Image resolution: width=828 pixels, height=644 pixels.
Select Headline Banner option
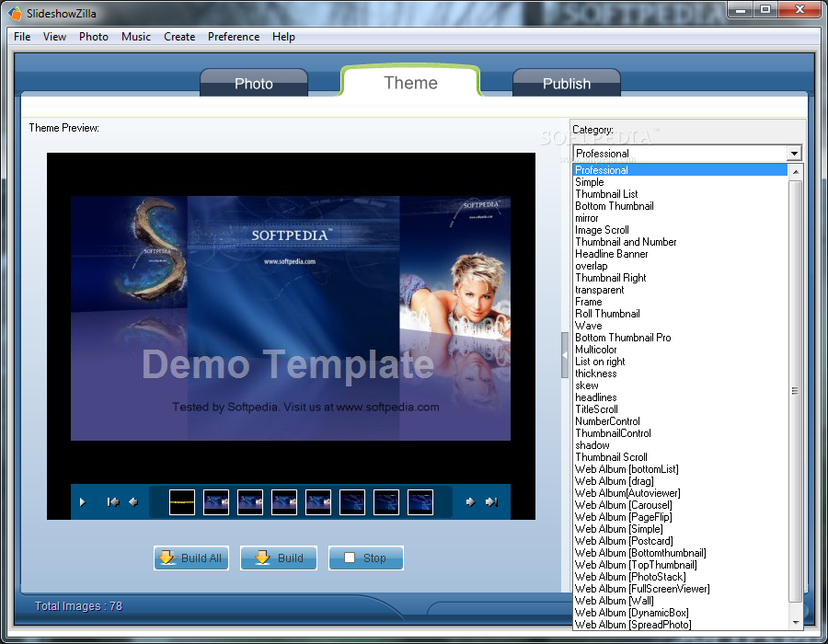pos(680,254)
